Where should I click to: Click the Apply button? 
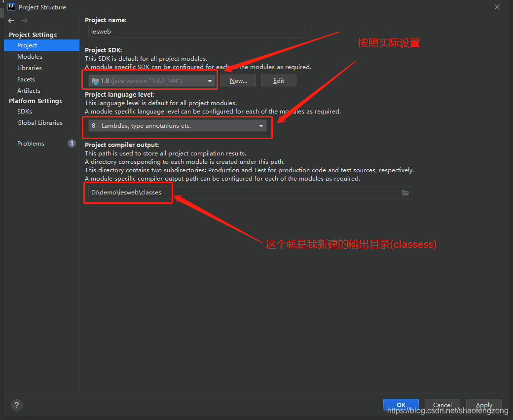click(484, 405)
